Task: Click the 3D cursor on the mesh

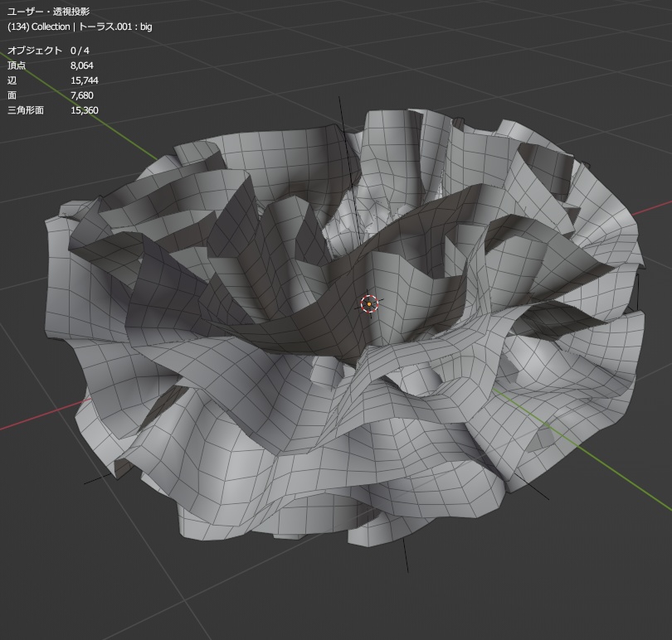Action: pyautogui.click(x=369, y=303)
